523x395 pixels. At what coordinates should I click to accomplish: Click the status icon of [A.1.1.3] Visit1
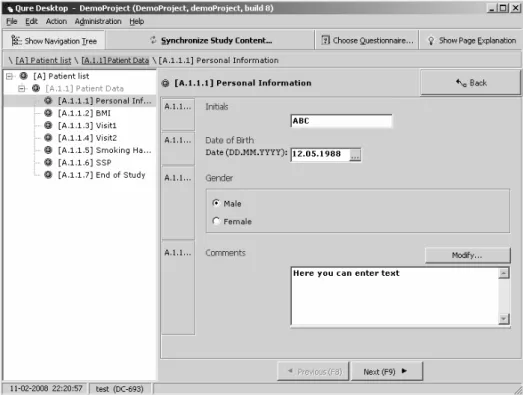pos(48,125)
